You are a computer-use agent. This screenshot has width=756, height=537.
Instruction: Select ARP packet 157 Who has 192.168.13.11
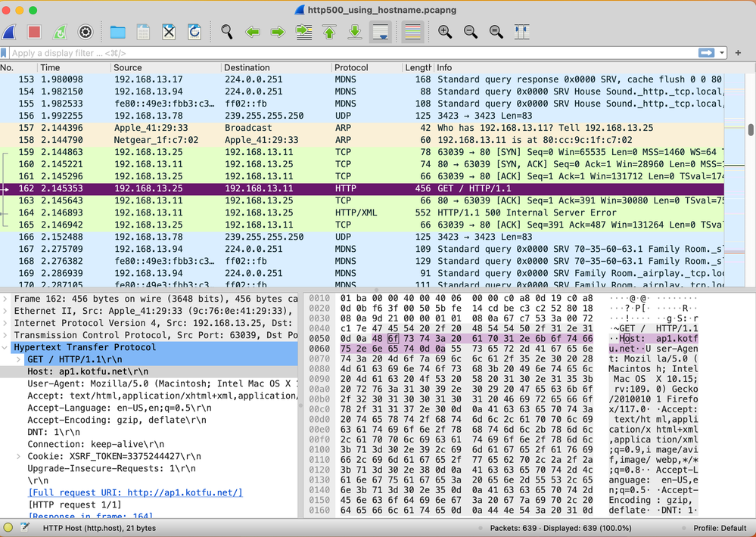(362, 128)
